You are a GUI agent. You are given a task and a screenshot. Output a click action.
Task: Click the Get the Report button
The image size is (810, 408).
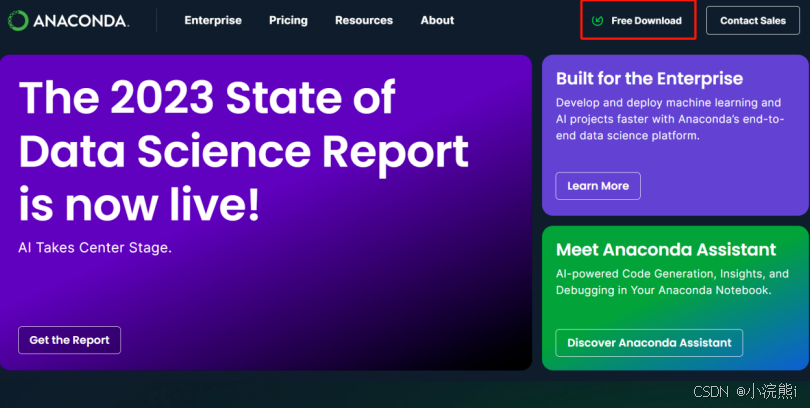[x=69, y=340]
